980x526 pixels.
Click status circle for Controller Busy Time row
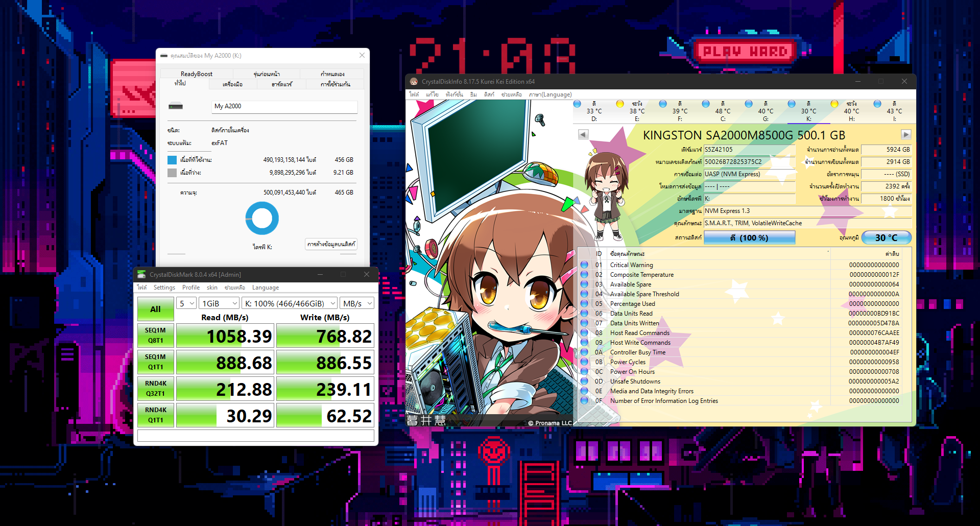click(x=584, y=352)
